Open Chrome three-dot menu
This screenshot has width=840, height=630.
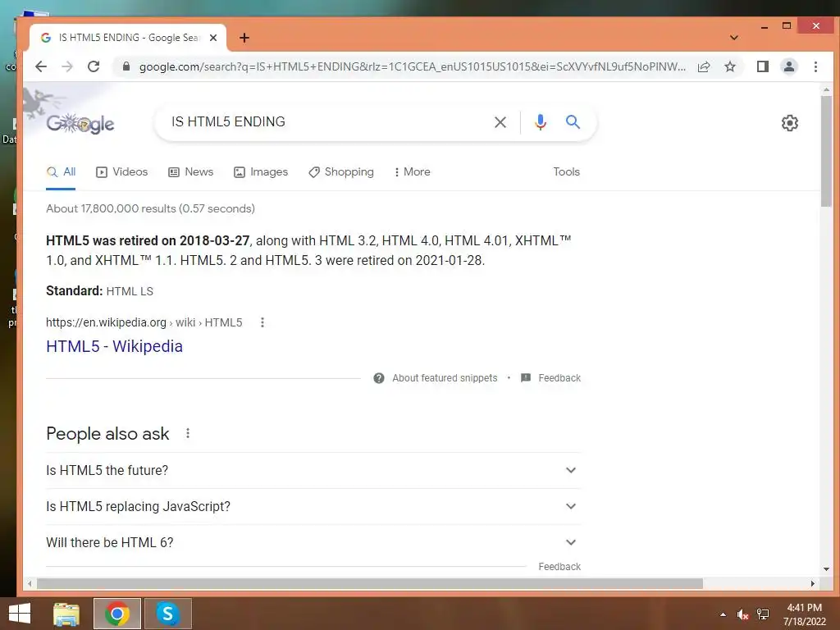(815, 66)
